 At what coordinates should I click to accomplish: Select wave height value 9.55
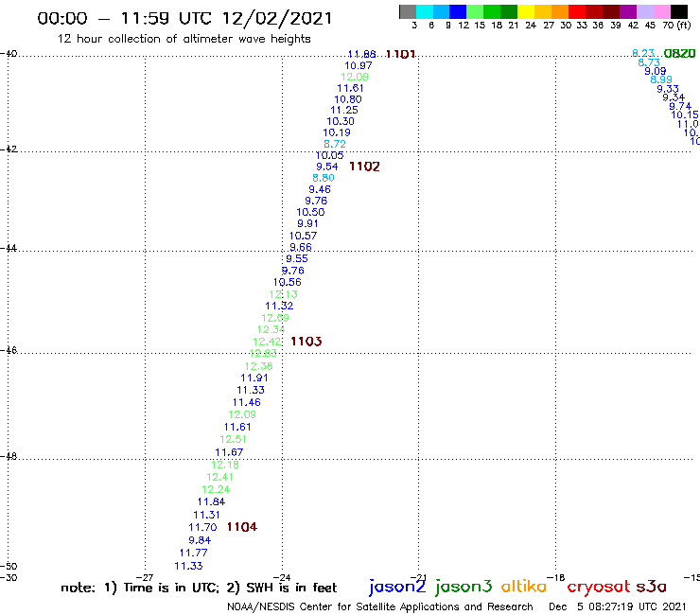pos(297,258)
